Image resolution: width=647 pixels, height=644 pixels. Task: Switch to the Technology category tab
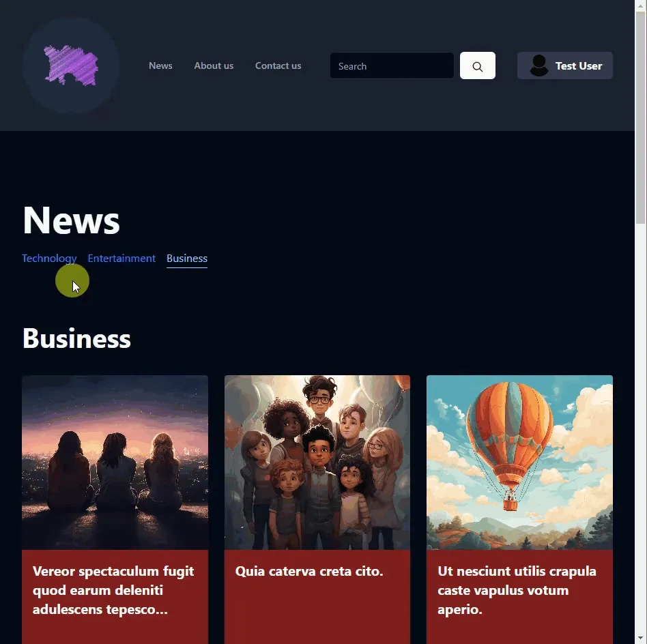pyautogui.click(x=49, y=259)
